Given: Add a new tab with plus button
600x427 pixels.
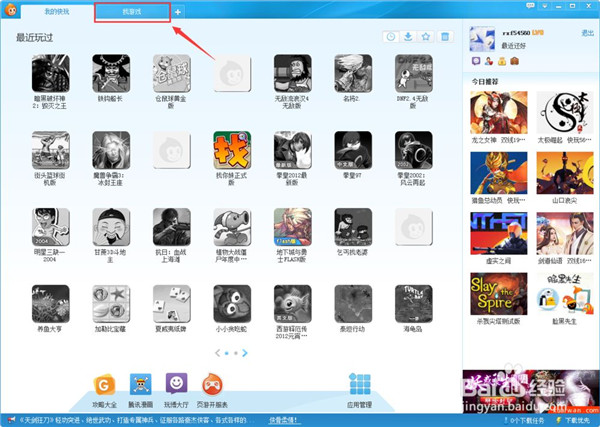Looking at the screenshot, I should [x=177, y=12].
